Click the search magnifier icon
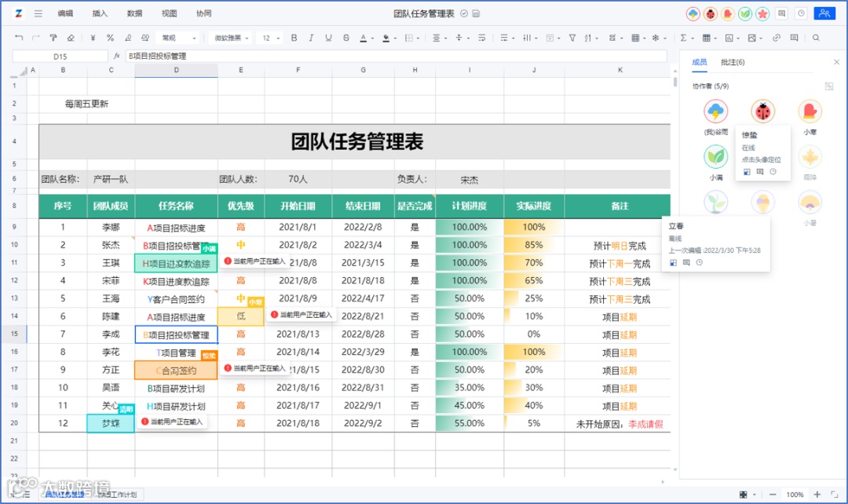Screen dimensions: 848x504 coord(816,38)
